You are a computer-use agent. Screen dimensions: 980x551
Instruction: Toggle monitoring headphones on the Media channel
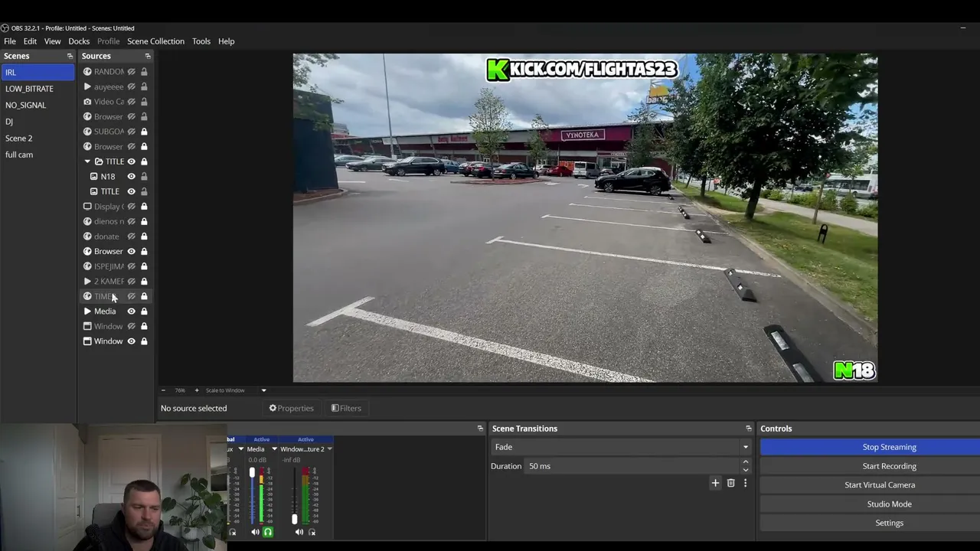(x=268, y=532)
